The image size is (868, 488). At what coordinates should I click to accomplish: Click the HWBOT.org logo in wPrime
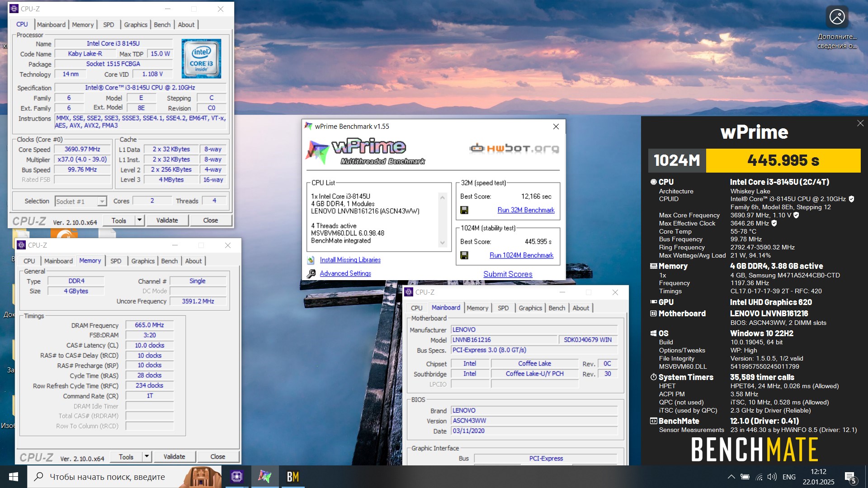tap(514, 148)
